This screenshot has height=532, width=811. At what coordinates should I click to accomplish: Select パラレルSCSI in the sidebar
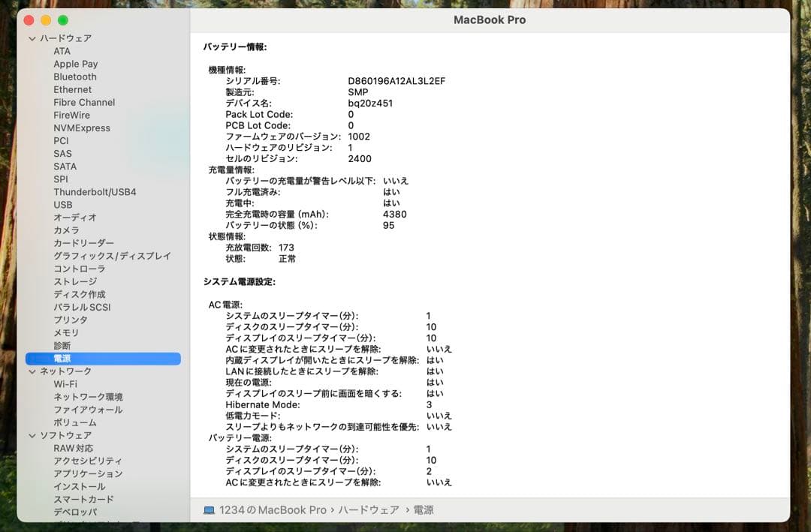(83, 307)
